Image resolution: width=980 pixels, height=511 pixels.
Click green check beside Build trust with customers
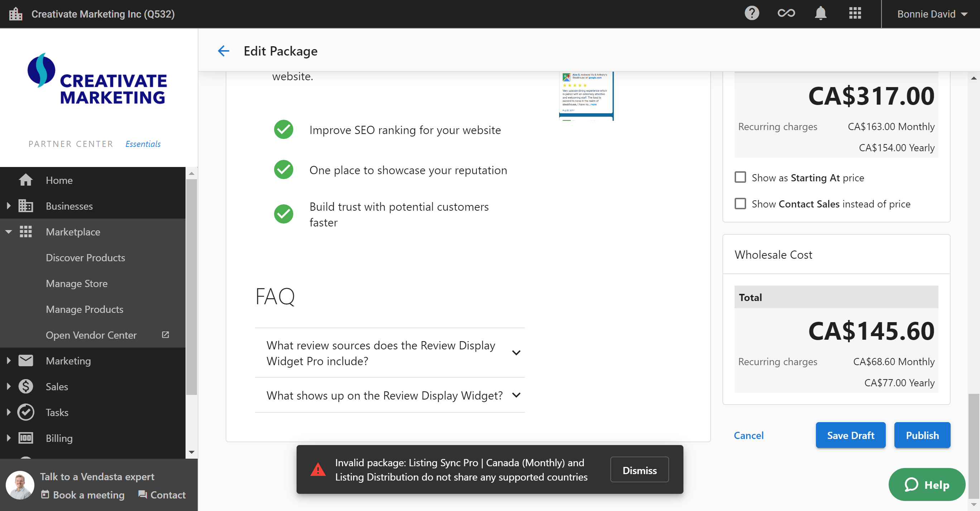click(x=284, y=214)
